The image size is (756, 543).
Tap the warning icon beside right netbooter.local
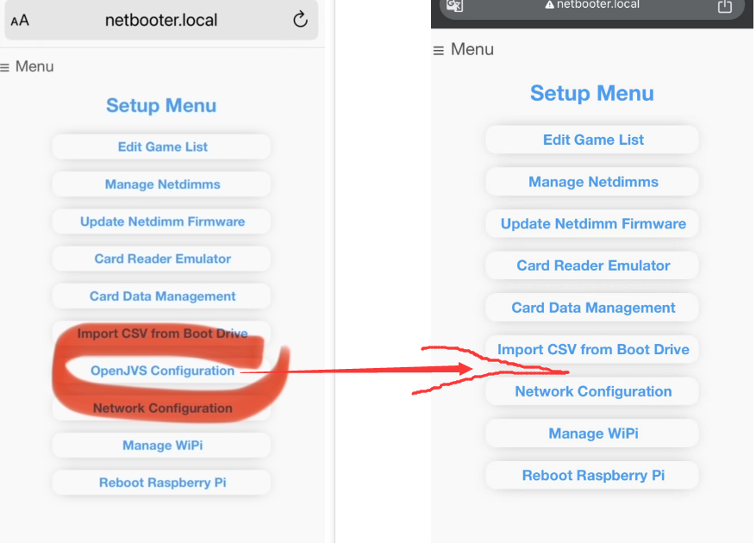point(549,5)
